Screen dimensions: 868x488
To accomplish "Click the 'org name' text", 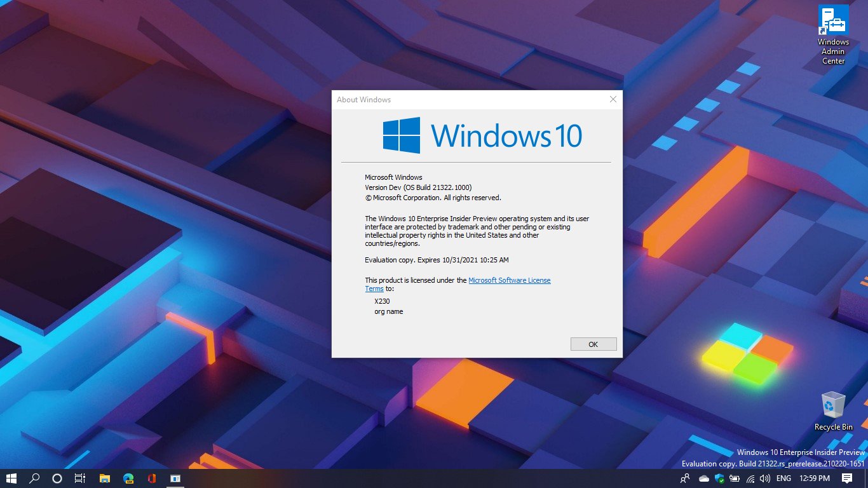I will point(389,311).
